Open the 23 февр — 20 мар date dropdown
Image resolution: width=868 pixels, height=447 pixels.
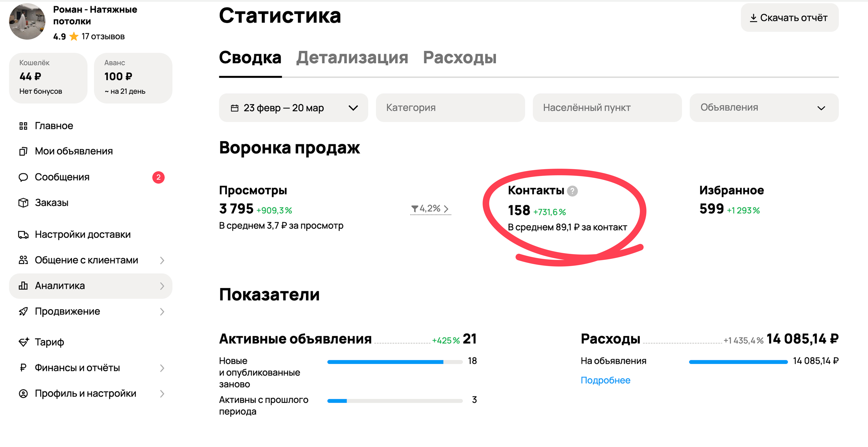293,108
